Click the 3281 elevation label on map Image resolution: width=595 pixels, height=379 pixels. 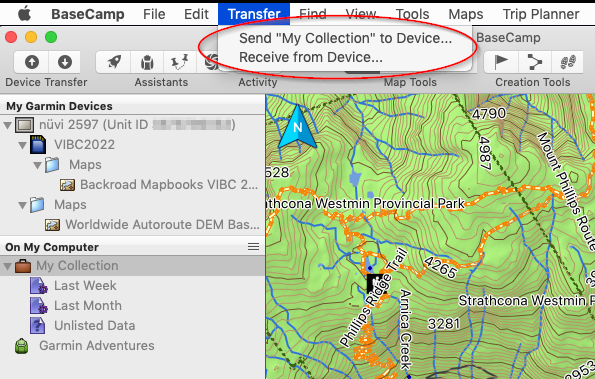tap(444, 324)
